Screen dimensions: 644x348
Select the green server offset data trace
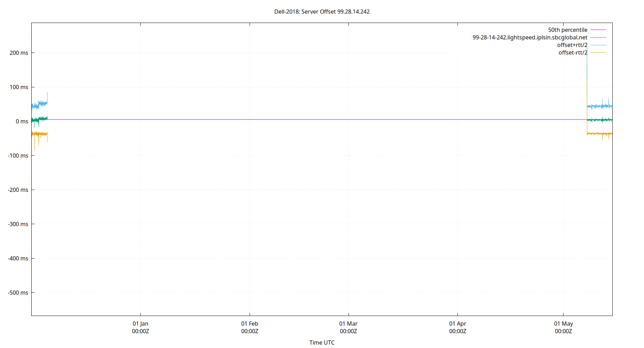[x=599, y=120]
